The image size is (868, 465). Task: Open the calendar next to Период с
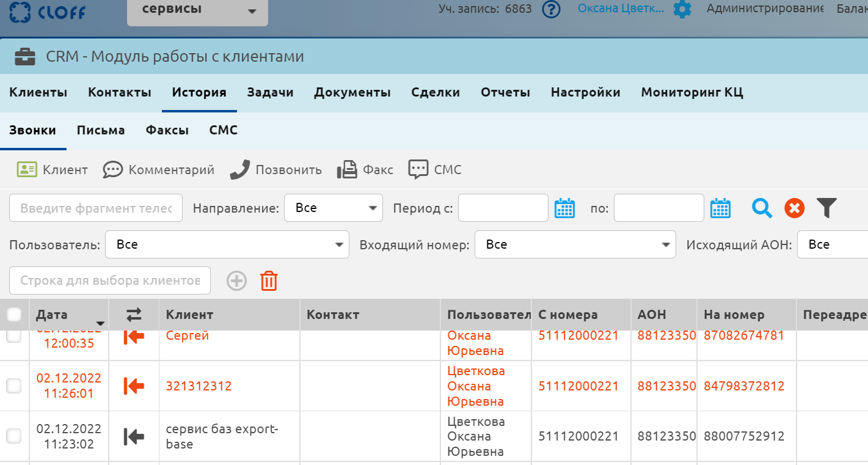[x=564, y=208]
